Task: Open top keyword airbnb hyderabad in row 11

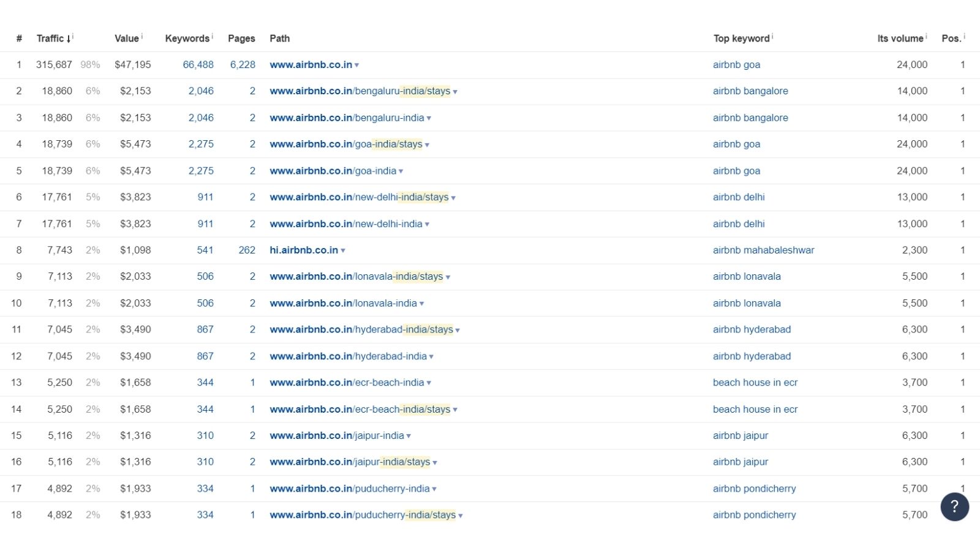Action: 752,329
